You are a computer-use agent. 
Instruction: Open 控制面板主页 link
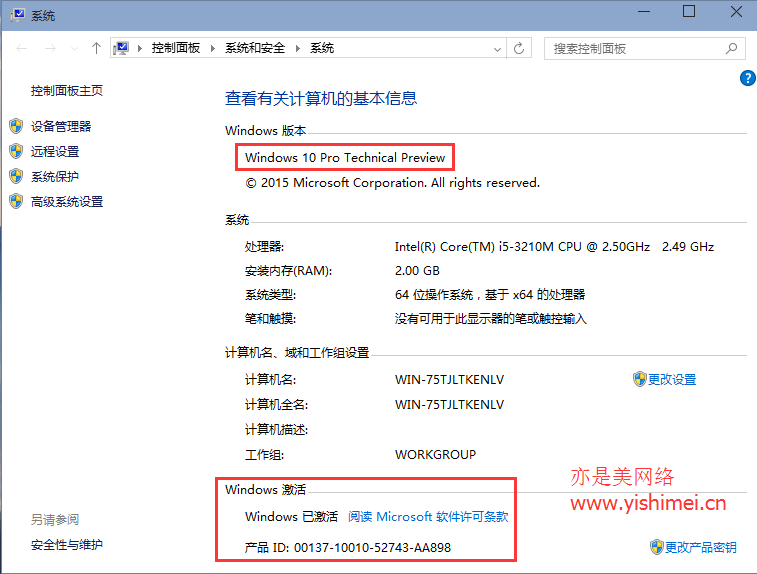tap(67, 91)
